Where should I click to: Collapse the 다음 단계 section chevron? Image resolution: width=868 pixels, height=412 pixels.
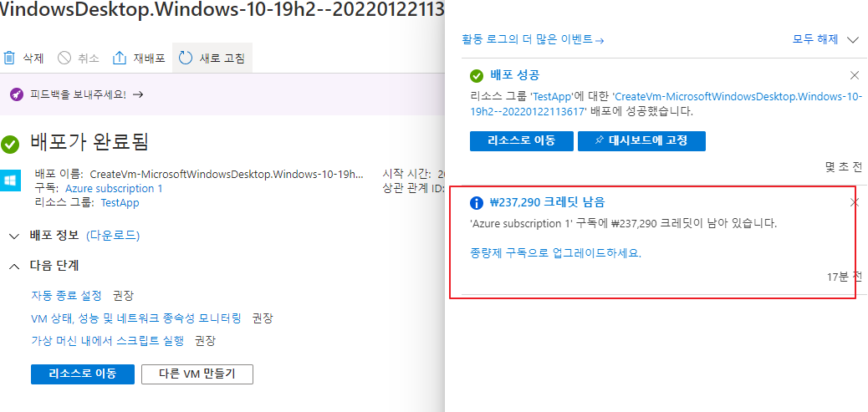coord(14,266)
